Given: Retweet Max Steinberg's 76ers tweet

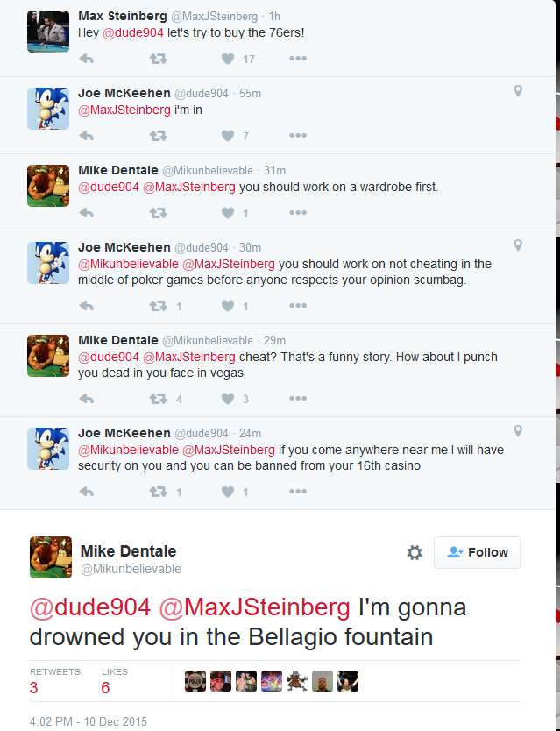Looking at the screenshot, I should (158, 59).
